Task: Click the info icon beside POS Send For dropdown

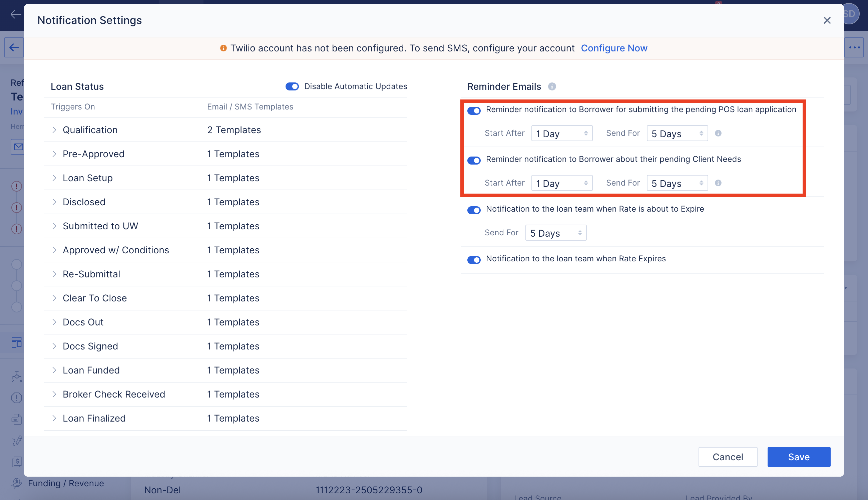Action: [x=718, y=133]
